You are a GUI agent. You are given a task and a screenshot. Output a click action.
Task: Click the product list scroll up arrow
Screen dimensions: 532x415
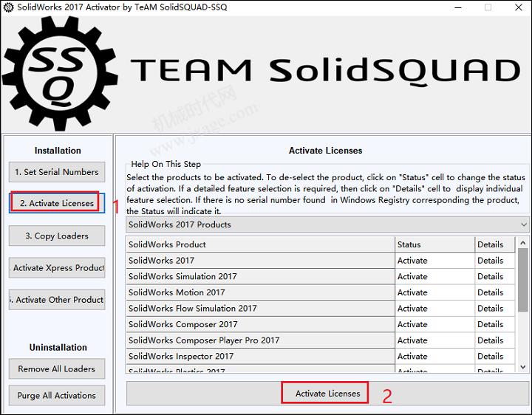[x=523, y=243]
